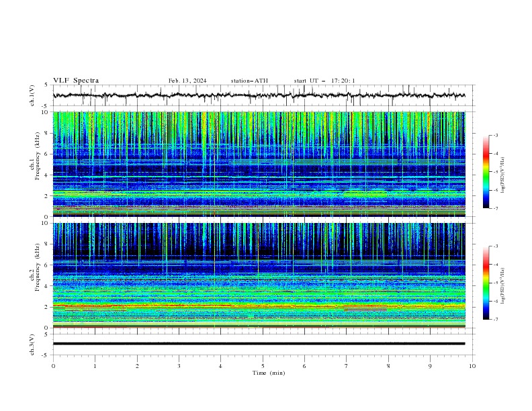The width and height of the screenshot is (532, 411).
Task: Click the "Time (min)" axis label
Action: point(269,373)
